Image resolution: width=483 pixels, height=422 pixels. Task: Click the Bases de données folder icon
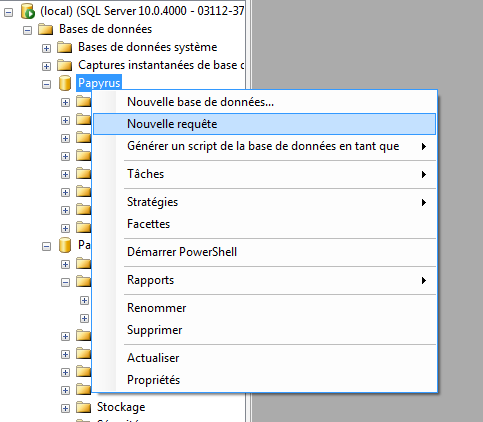(46, 29)
